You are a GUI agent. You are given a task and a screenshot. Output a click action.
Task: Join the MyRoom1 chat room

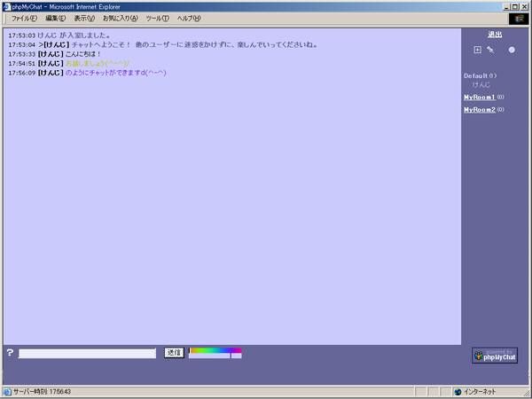pos(480,97)
